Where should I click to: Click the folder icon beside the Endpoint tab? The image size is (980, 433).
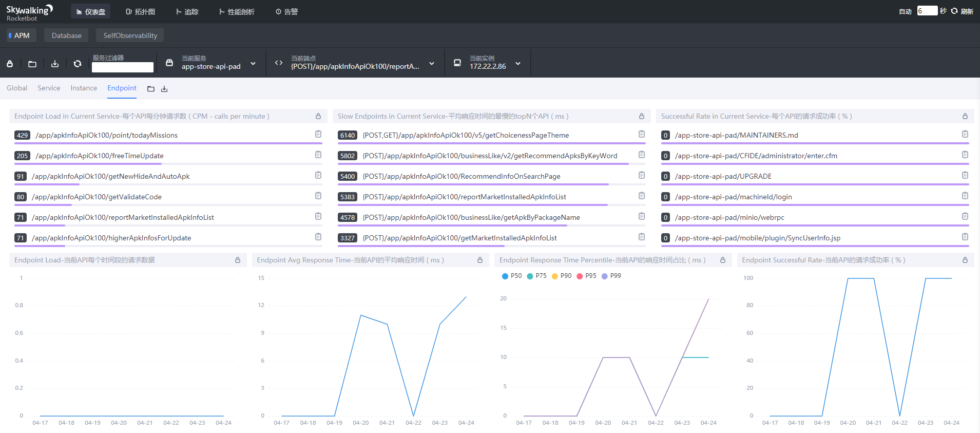[151, 89]
